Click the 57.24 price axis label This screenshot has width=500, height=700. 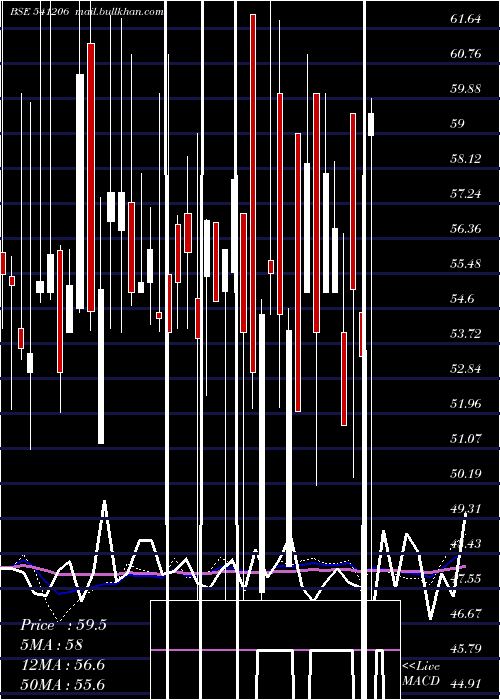tap(466, 193)
